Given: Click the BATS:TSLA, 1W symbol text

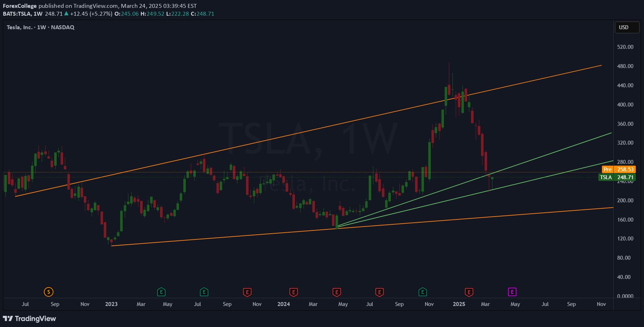Looking at the screenshot, I should coord(22,14).
